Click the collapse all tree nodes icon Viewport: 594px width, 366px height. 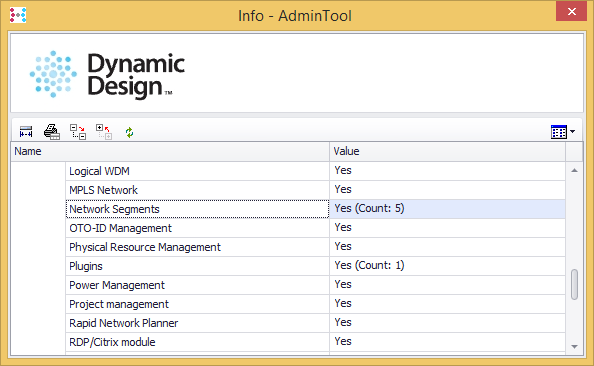(104, 132)
